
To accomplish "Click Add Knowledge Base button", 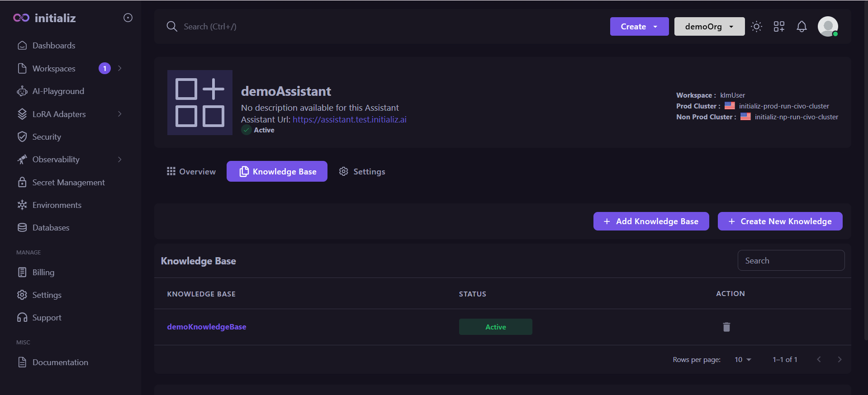I will pos(651,221).
